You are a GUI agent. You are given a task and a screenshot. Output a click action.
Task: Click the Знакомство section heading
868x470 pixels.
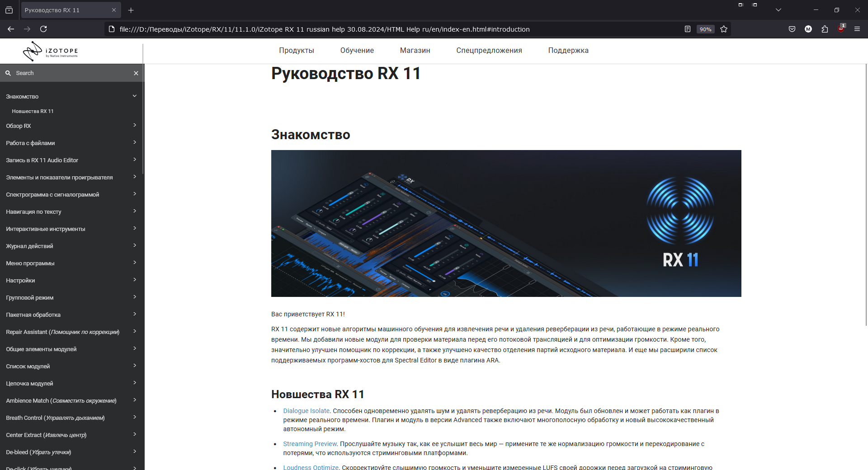coord(311,135)
